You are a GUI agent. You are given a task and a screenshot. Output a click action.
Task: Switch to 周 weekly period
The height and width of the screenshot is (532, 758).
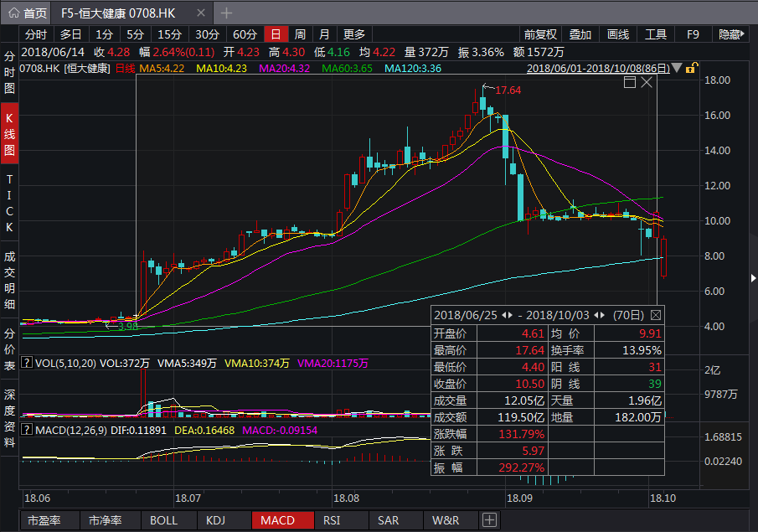tap(300, 34)
